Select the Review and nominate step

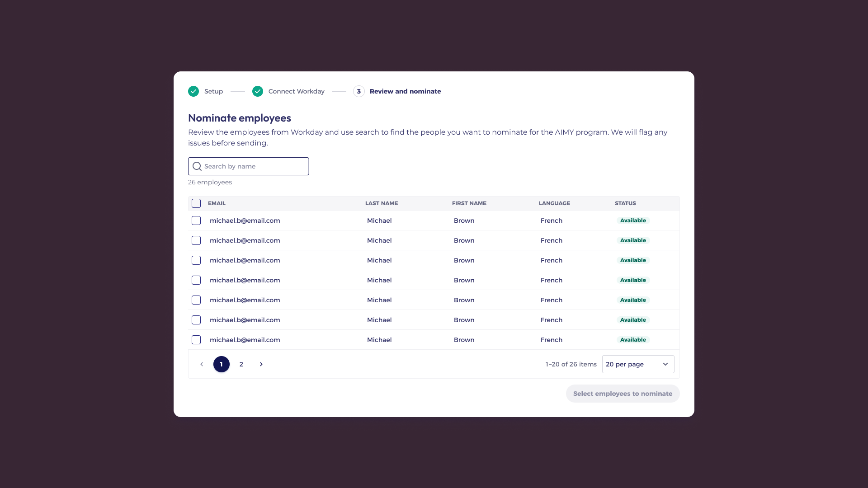point(406,91)
